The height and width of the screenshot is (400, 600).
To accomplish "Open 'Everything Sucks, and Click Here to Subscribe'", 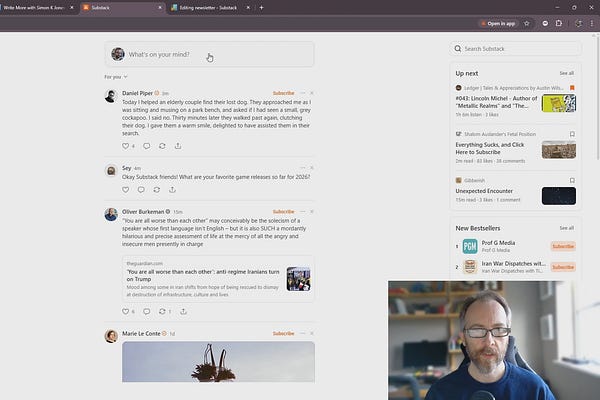I will pyautogui.click(x=490, y=148).
